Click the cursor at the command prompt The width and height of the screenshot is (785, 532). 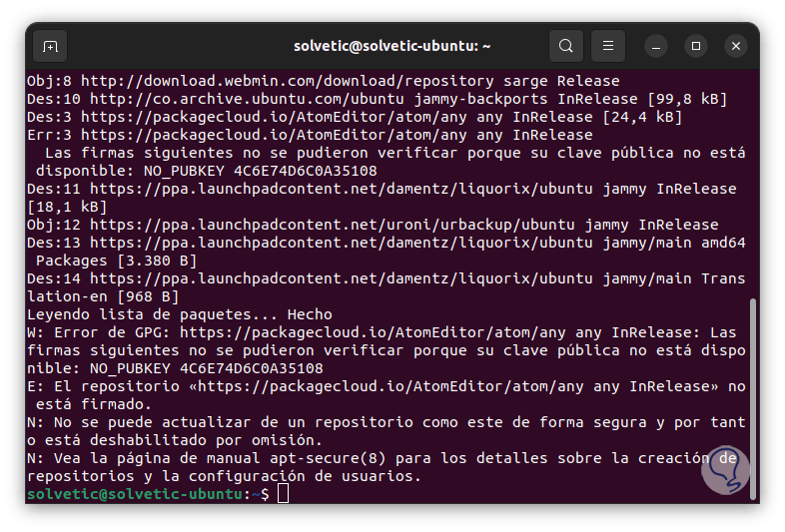click(x=283, y=493)
